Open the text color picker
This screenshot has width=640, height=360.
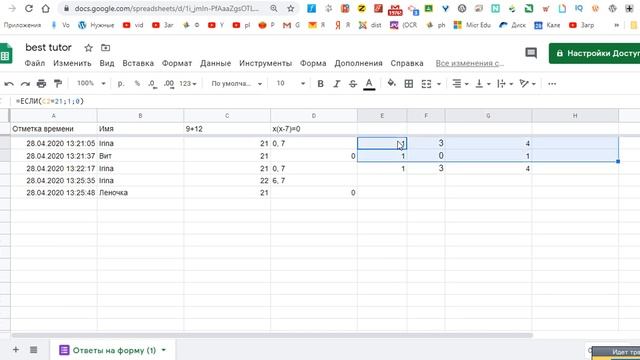[369, 84]
